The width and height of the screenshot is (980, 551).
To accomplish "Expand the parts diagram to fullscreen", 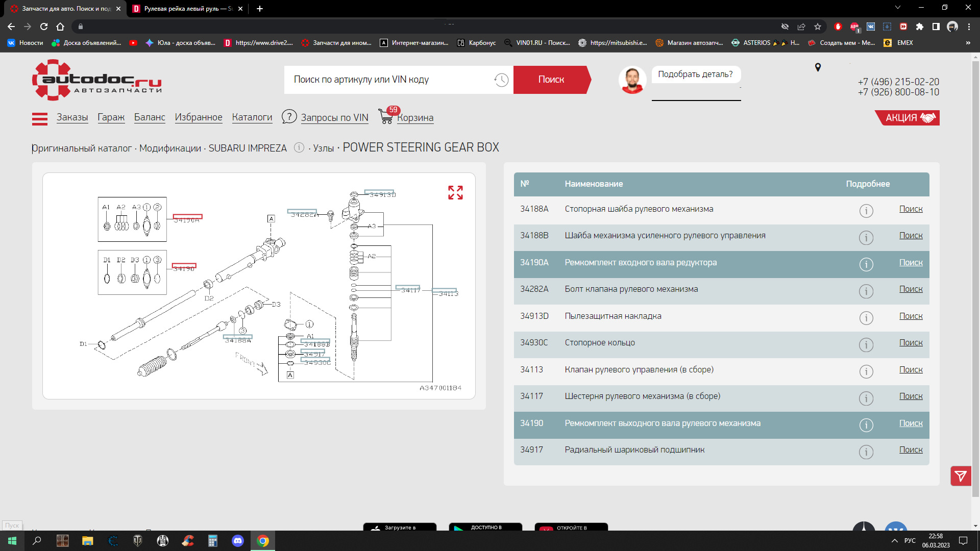I will [x=455, y=192].
